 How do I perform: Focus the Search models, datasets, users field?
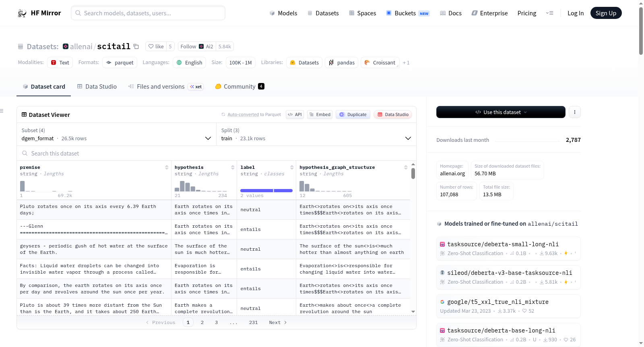click(x=148, y=13)
